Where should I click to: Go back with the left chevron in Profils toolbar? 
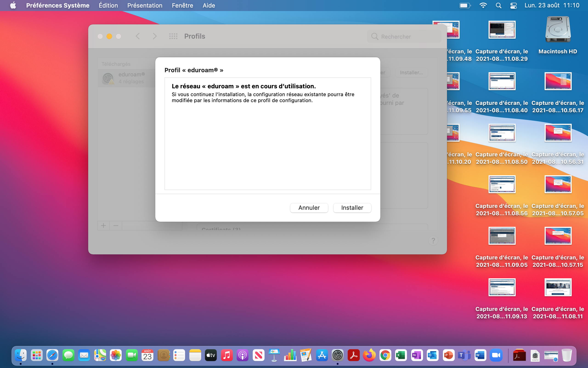138,36
